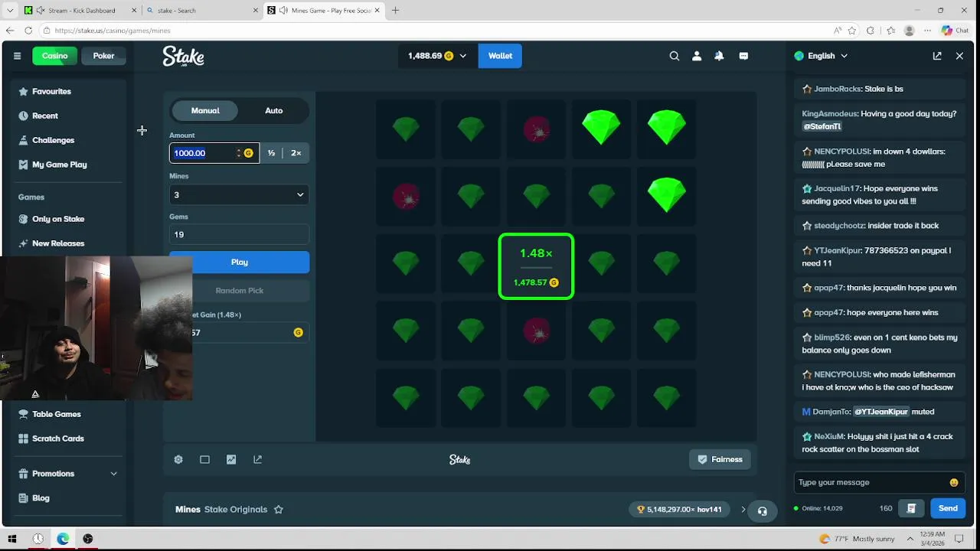
Task: Double the bet amount with 2×
Action: click(x=296, y=153)
